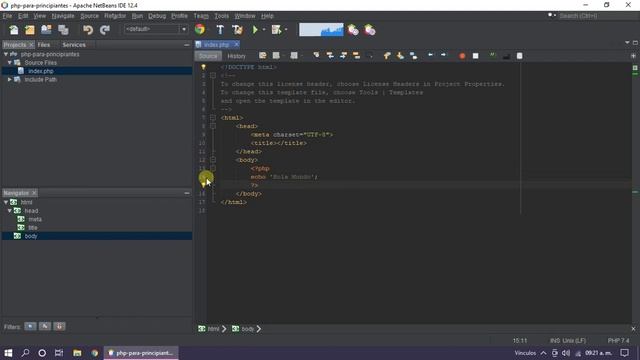Switch to the Files tab

(x=44, y=45)
